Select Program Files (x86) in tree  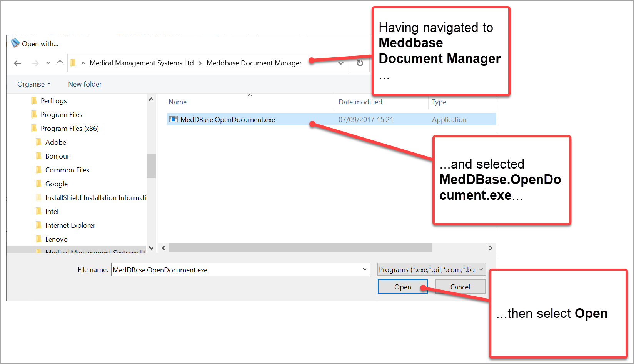click(70, 129)
